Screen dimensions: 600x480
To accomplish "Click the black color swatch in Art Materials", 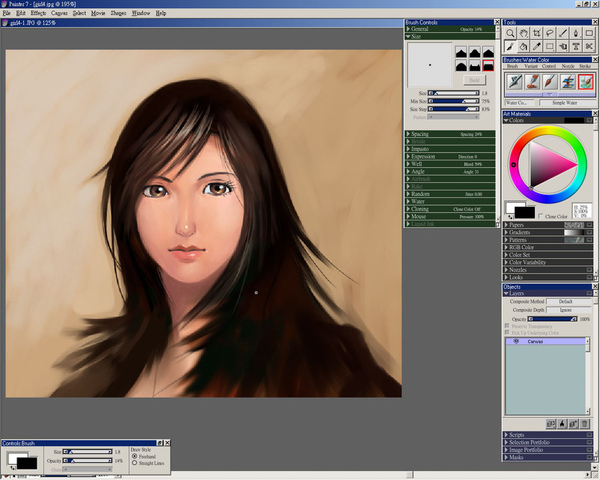I will point(525,212).
